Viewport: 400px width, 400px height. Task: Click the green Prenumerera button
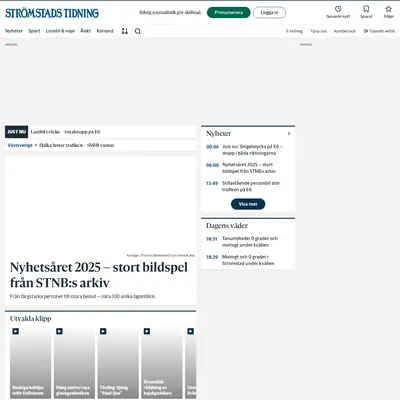[x=228, y=12]
